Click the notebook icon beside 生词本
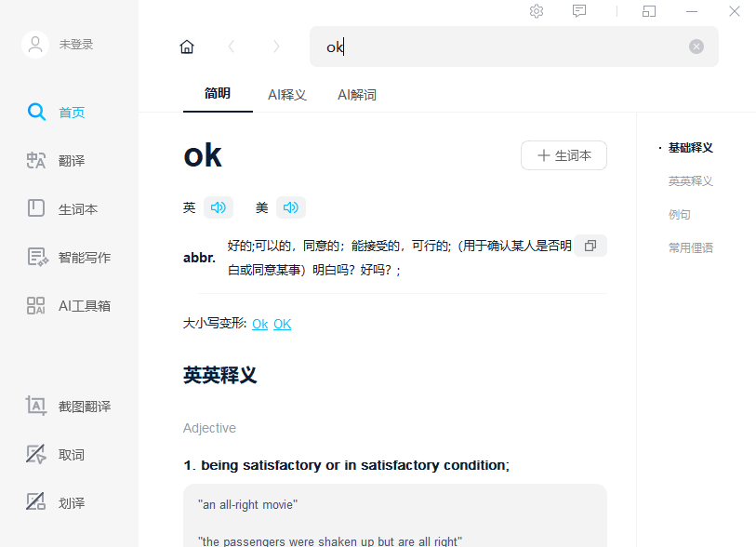Image resolution: width=756 pixels, height=547 pixels. point(36,207)
